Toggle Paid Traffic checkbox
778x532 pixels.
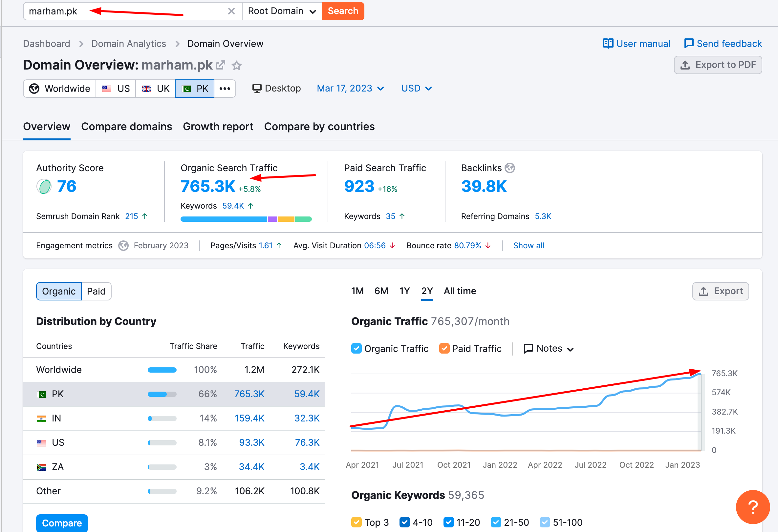pyautogui.click(x=444, y=348)
